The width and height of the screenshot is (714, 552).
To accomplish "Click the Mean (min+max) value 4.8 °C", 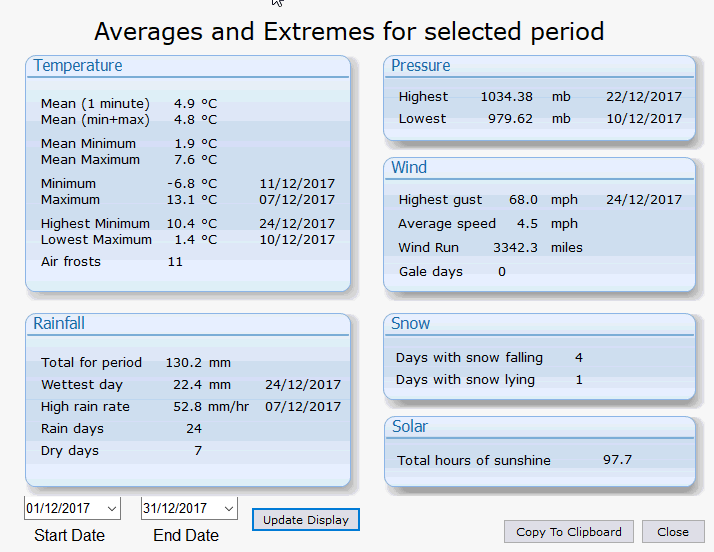I will (195, 119).
